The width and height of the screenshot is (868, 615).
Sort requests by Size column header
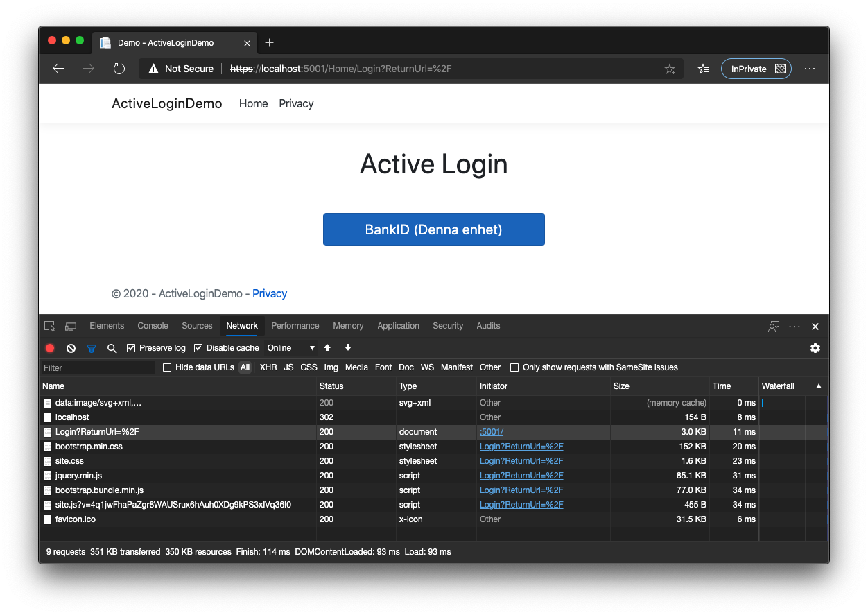point(659,386)
